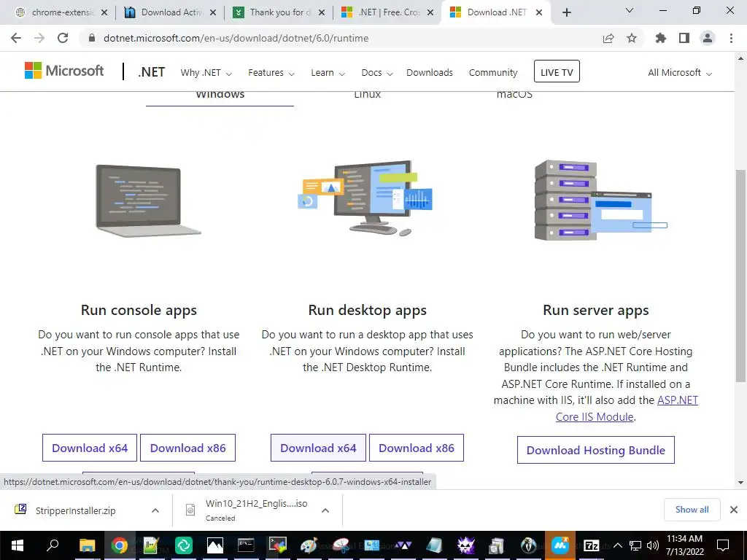Click the scrollbar down arrow

(740, 483)
